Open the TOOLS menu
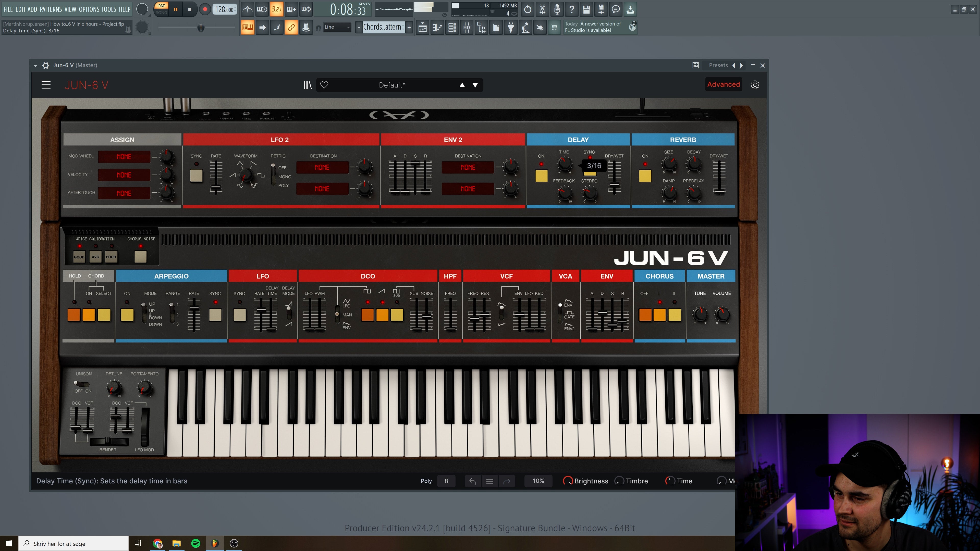The image size is (980, 551). click(x=109, y=9)
